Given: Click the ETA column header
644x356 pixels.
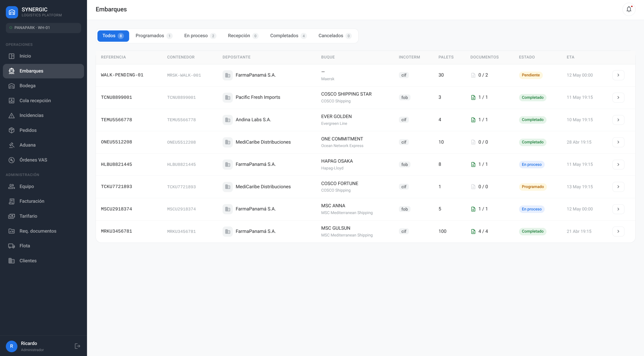Looking at the screenshot, I should click(570, 57).
